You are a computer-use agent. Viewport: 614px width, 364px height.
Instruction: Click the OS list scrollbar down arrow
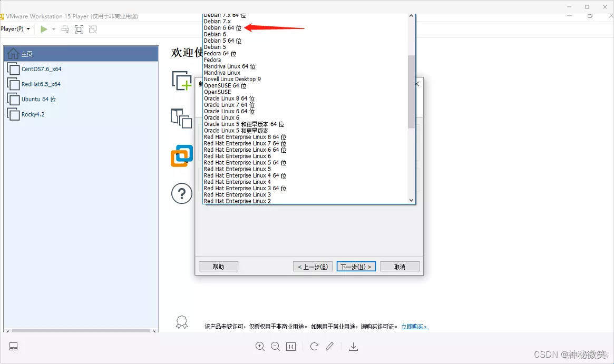(x=411, y=200)
